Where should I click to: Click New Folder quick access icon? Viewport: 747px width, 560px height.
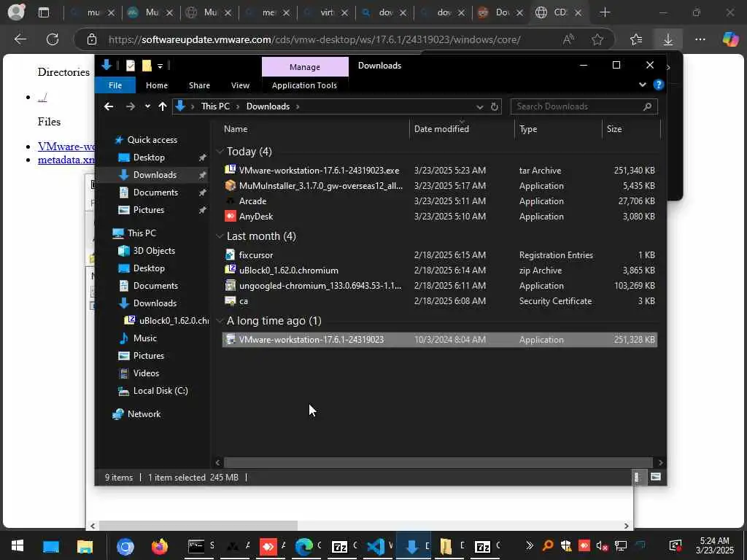click(x=147, y=66)
